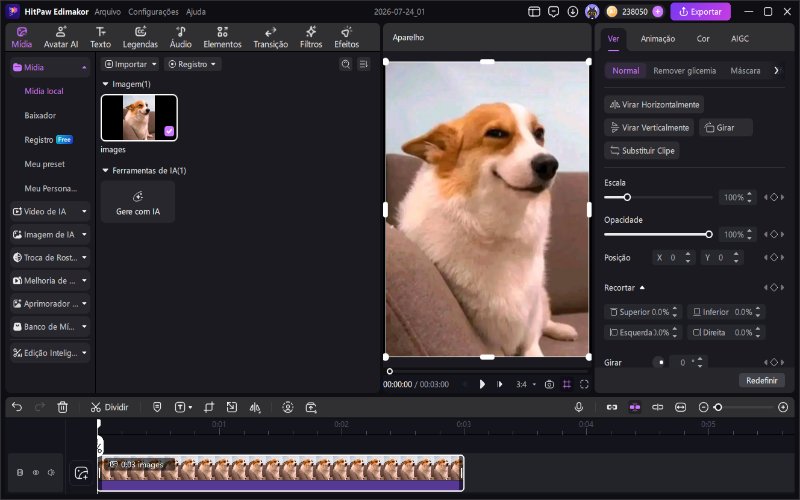Click the feedback chat icon in title bar

(x=554, y=12)
